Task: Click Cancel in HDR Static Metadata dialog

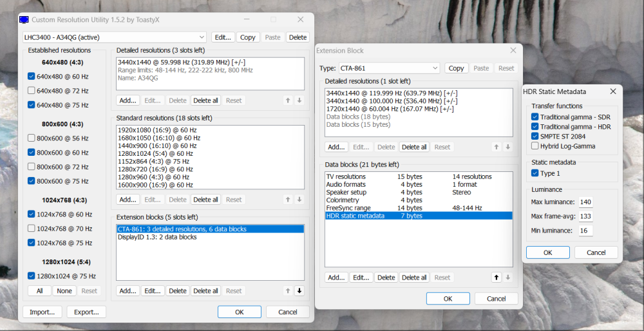Action: pos(596,252)
